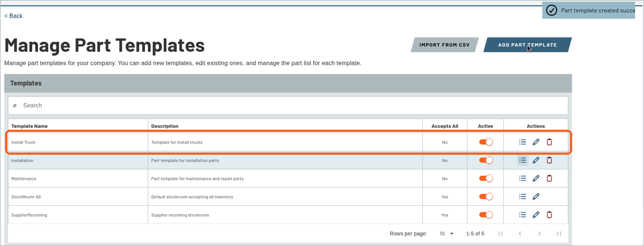Click the search magnifier icon
This screenshot has height=246, width=644.
click(x=15, y=106)
